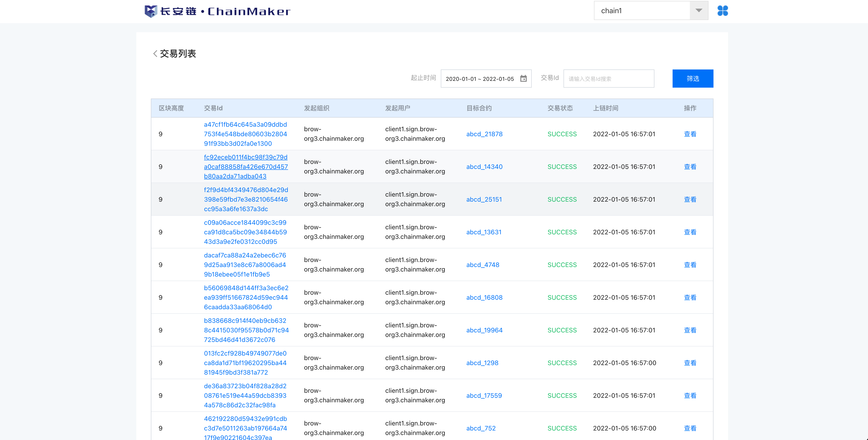The width and height of the screenshot is (868, 440).
Task: Open transaction b838668c914f40eb9cb632 link
Action: tap(246, 330)
